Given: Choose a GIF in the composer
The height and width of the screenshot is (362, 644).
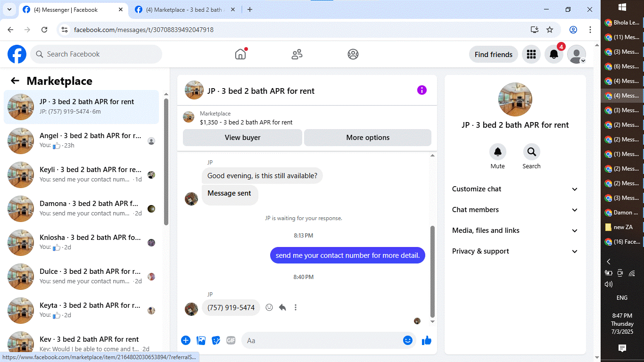Looking at the screenshot, I should [x=231, y=340].
